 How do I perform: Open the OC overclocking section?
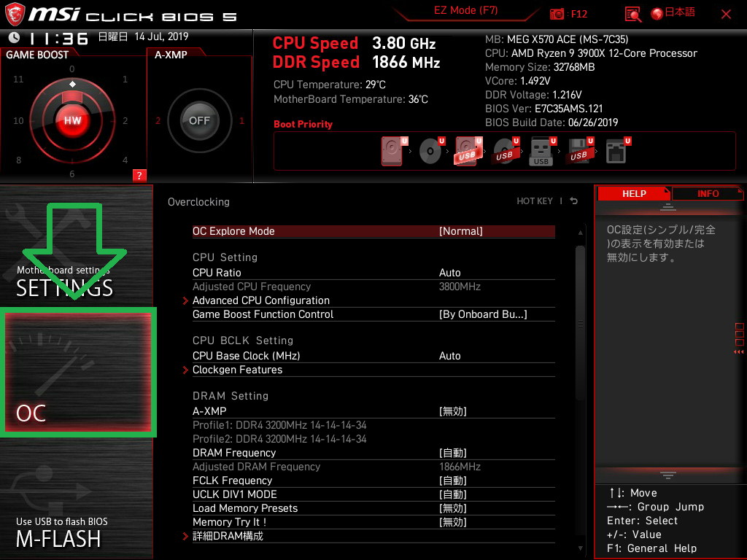tap(78, 372)
